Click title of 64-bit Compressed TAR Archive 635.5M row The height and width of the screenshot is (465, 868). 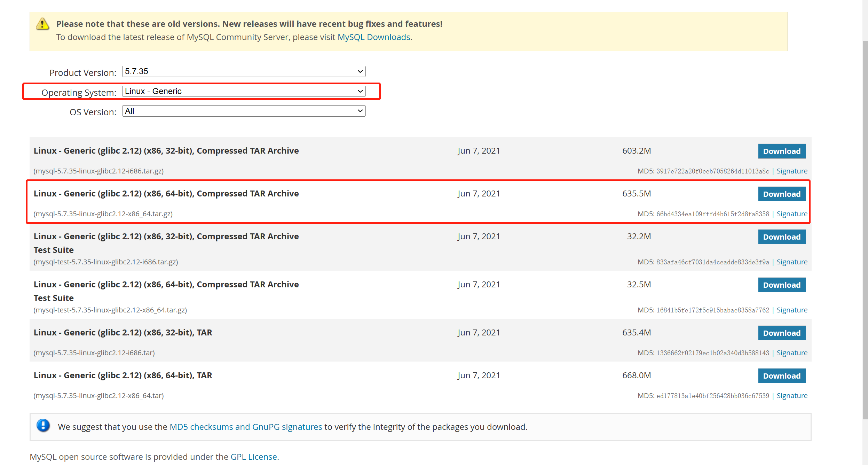166,194
